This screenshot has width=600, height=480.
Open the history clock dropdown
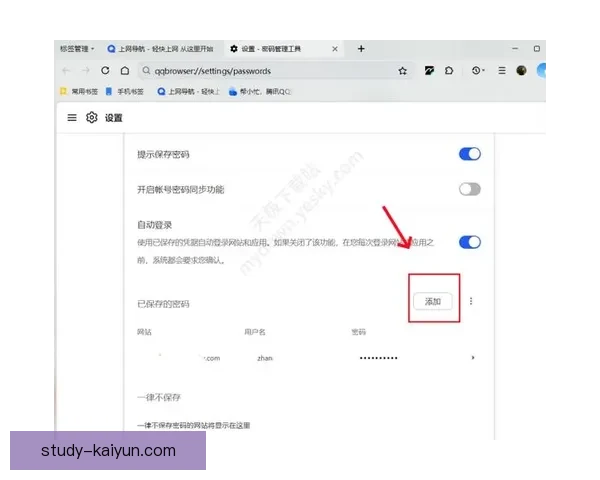click(478, 70)
